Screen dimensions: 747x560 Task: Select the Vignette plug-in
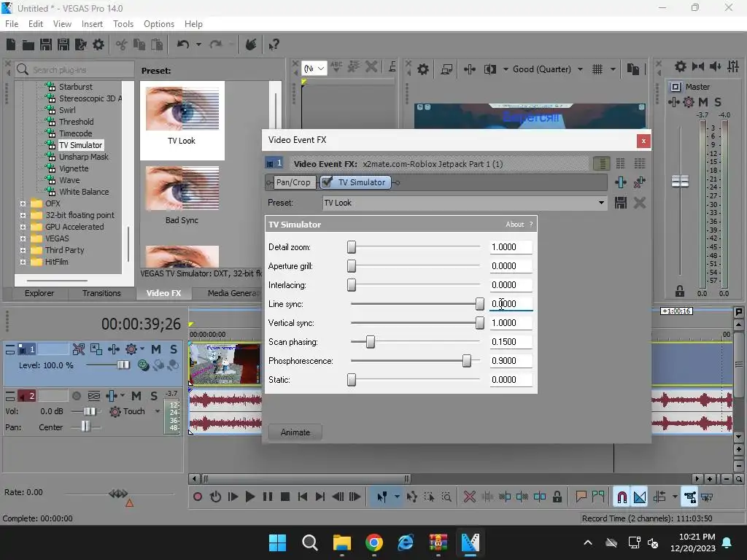click(74, 168)
